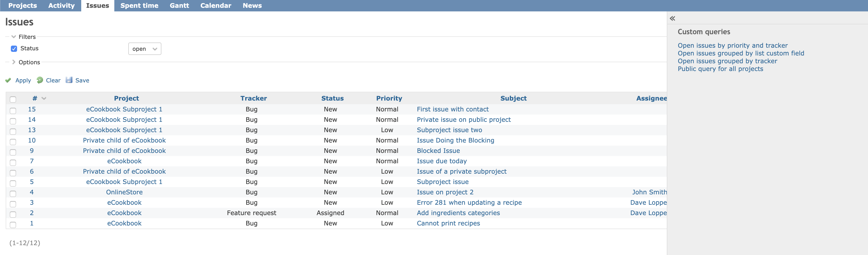The height and width of the screenshot is (255, 868).
Task: Check the box for issue 7
Action: 13,162
